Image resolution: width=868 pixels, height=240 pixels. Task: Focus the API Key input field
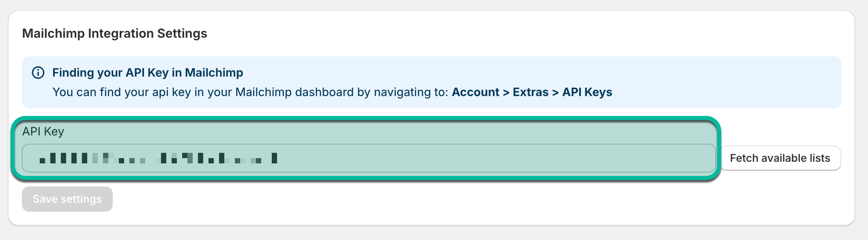pos(369,158)
